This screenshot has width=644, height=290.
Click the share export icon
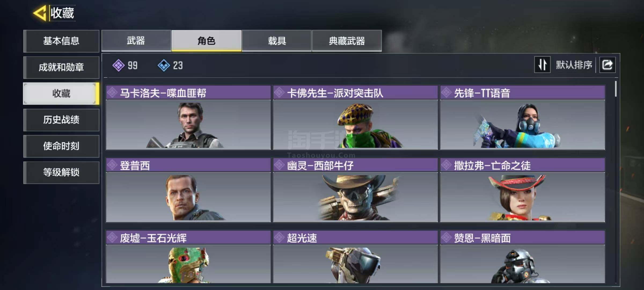(x=608, y=65)
